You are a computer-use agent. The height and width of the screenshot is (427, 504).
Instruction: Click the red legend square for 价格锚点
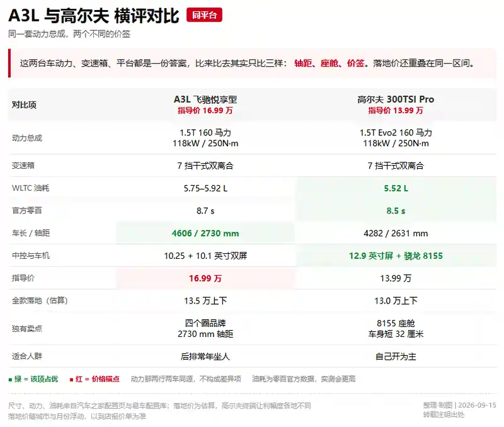71,380
